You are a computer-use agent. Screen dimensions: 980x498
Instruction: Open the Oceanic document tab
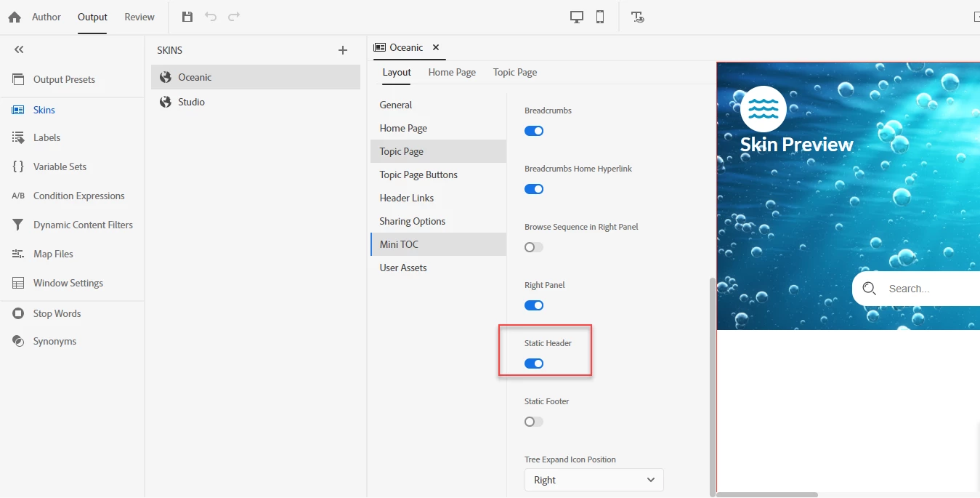tap(406, 47)
